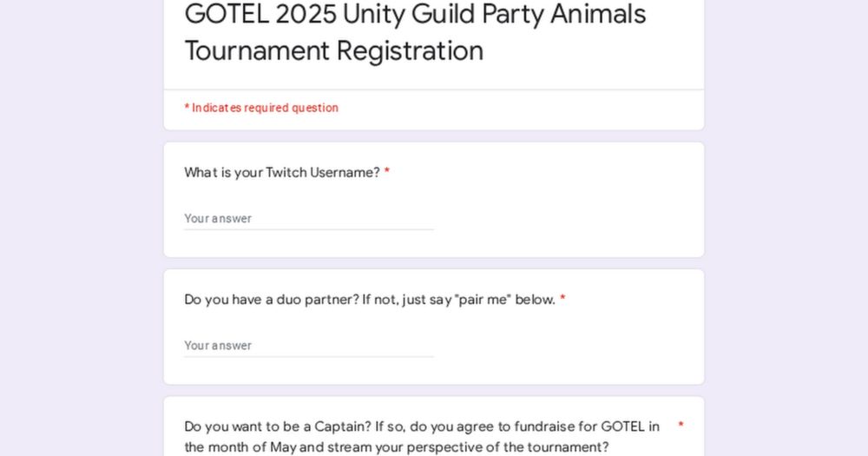Image resolution: width=868 pixels, height=456 pixels.
Task: Click the underline beneath duo partner placeholder
Action: pos(309,356)
